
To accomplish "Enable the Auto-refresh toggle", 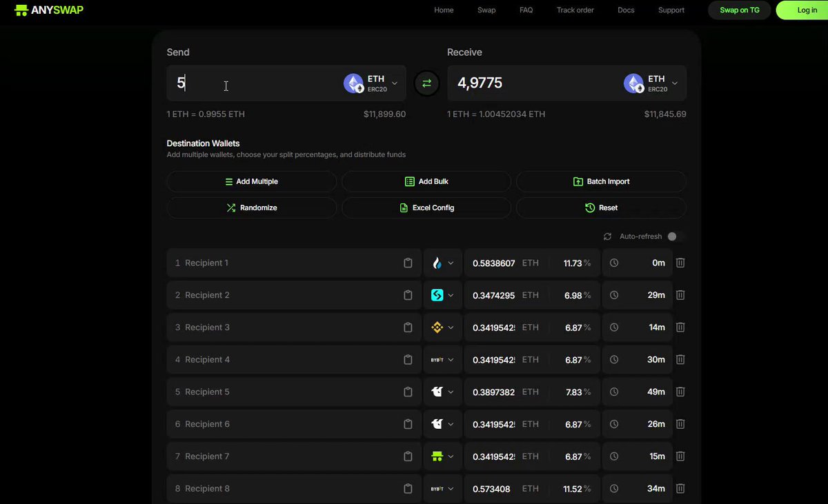I will 676,236.
